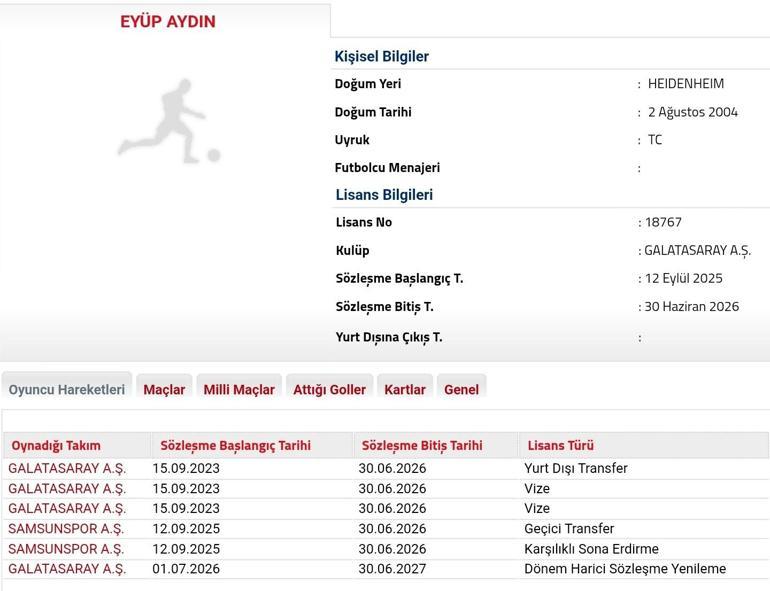The image size is (770, 591).
Task: Open Galatasaray link in Yurt Dışı Transfer row
Action: pyautogui.click(x=67, y=468)
